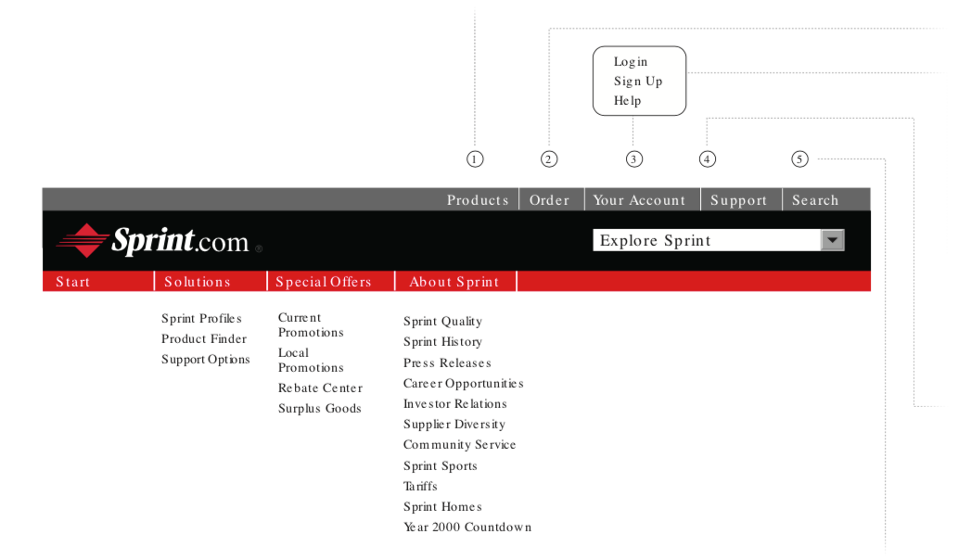Click the Login link in popup
Viewport: 958px width, 560px height.
631,62
